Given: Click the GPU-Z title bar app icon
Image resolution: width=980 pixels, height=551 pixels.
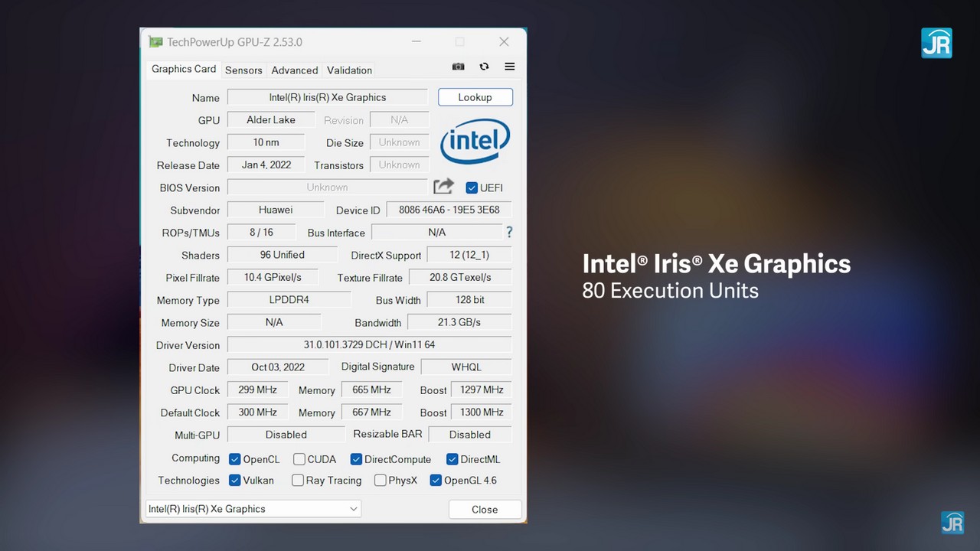Looking at the screenshot, I should coord(156,42).
